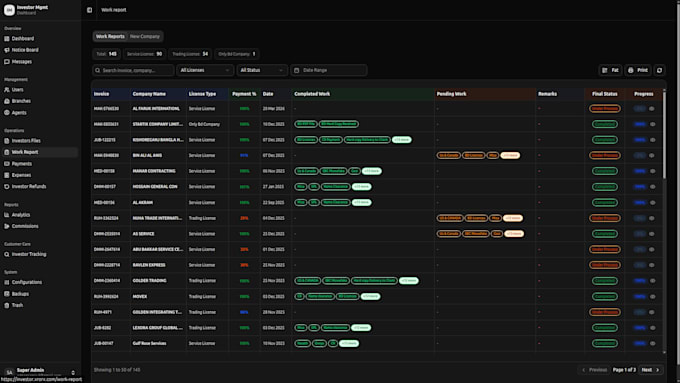Click progress bar in MOVEX row
The height and width of the screenshot is (383, 680).
(x=639, y=297)
